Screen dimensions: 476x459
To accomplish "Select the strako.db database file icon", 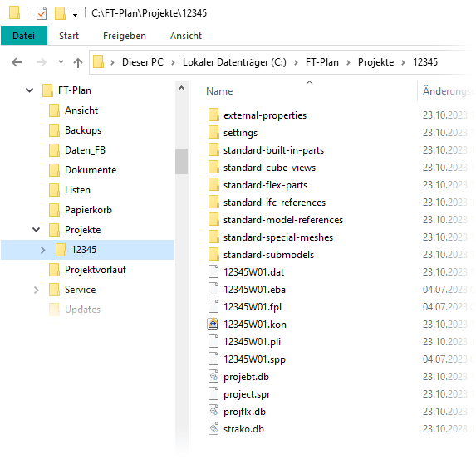I will [x=213, y=428].
